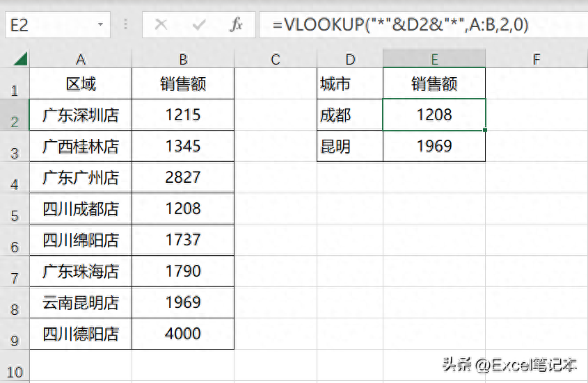This screenshot has width=588, height=383.
Task: Select row 6 header
Action: (14, 241)
